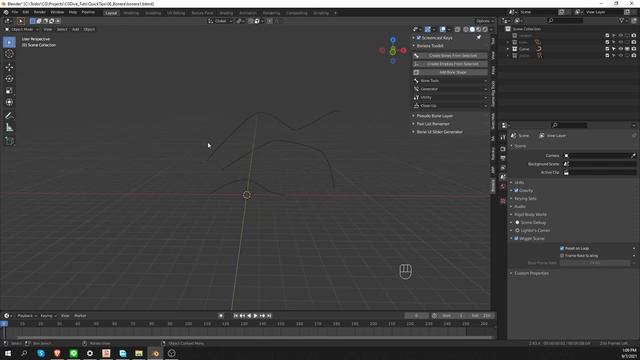Switch to rendered viewport shading
Image resolution: width=640 pixels, height=360 pixels.
click(x=485, y=29)
